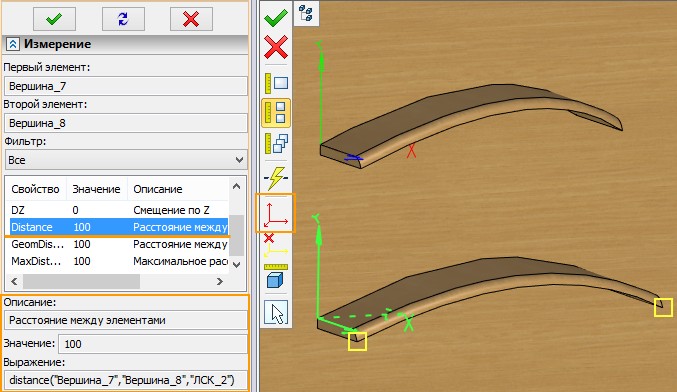Select measure single element ruler icon
The width and height of the screenshot is (677, 392).
pyautogui.click(x=276, y=83)
